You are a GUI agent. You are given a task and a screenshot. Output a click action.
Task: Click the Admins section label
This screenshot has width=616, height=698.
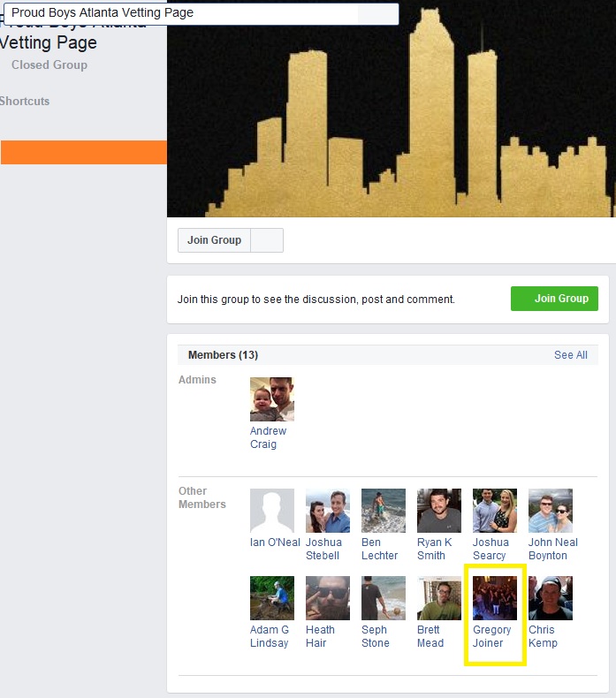coord(197,380)
